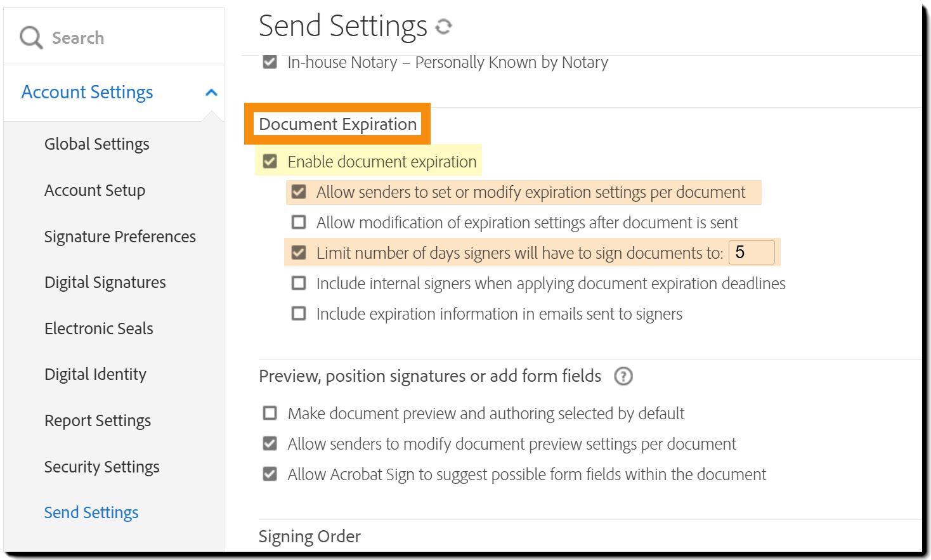
Task: Enable expiration information in emails to signers
Action: point(299,314)
